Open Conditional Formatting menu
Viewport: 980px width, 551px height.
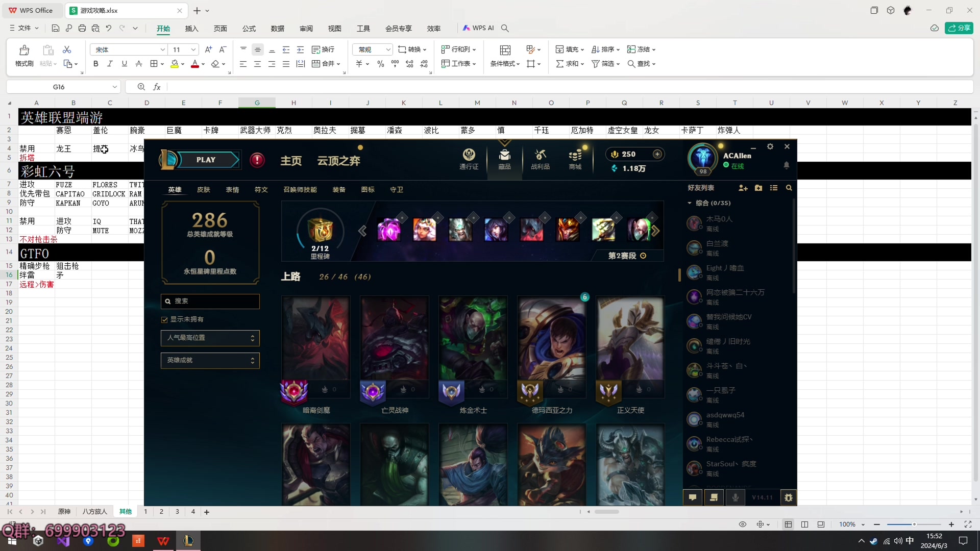[x=505, y=56]
